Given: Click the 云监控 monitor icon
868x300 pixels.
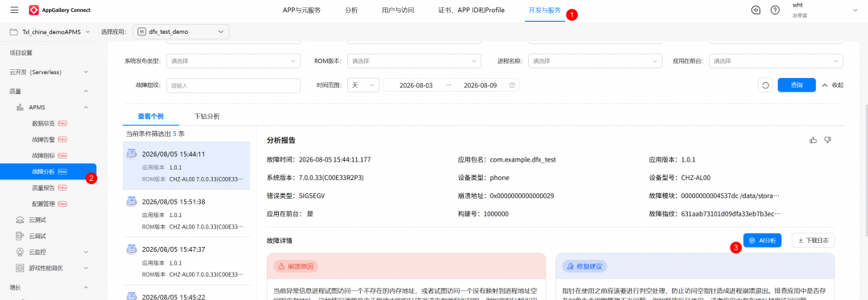Looking at the screenshot, I should click(20, 252).
